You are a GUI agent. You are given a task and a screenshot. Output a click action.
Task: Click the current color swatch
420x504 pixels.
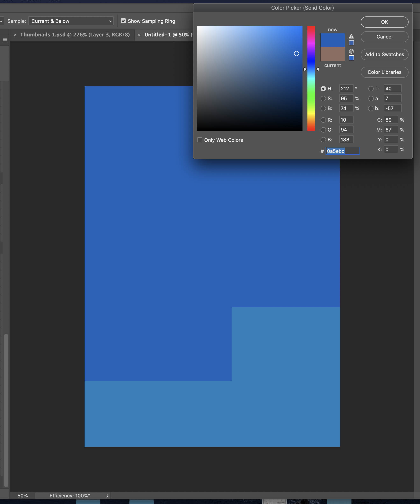[x=333, y=55]
